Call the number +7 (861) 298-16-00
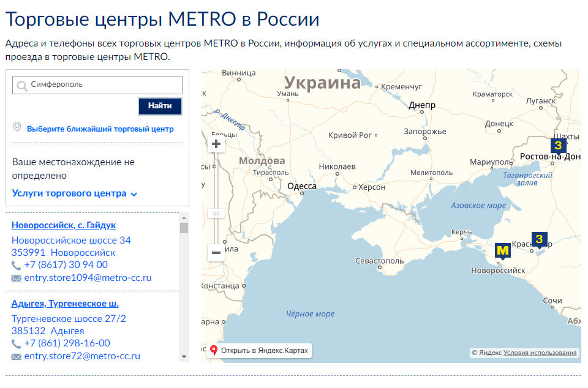Viewport: 588px width, 388px height. [x=67, y=343]
